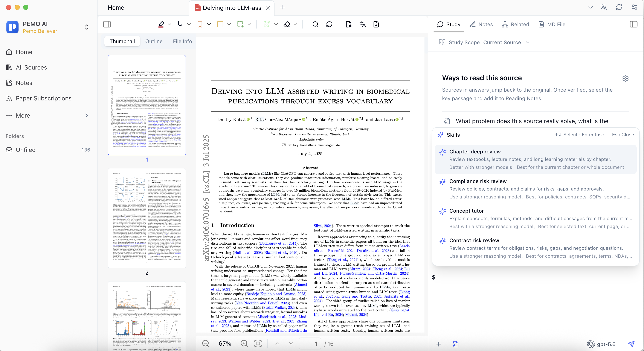
Task: Zoom in on the PDF page
Action: 244,343
